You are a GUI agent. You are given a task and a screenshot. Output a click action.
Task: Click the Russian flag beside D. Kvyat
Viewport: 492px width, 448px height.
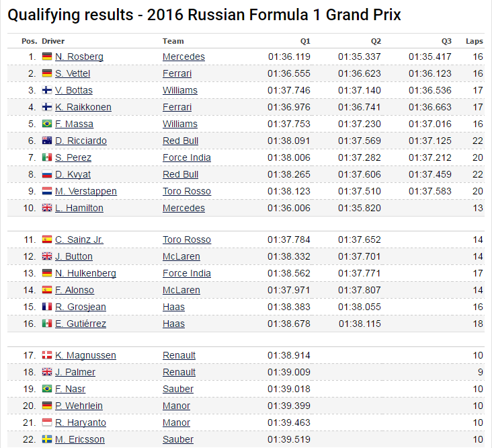click(46, 174)
